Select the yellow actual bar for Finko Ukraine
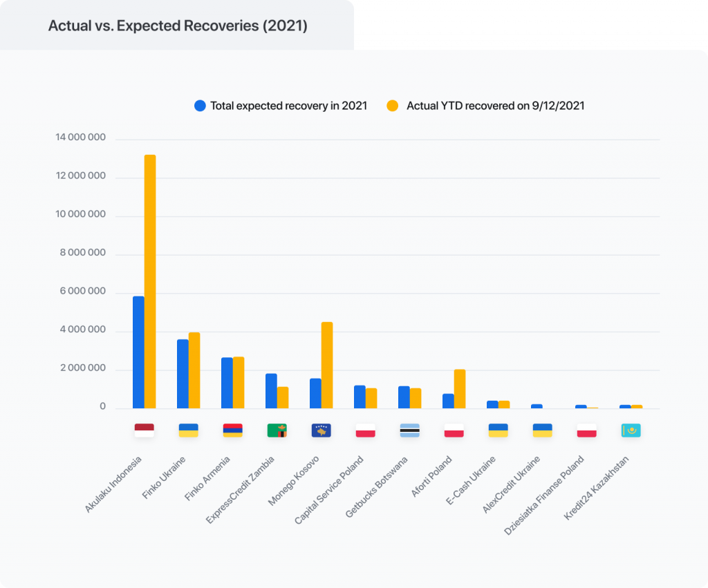This screenshot has width=708, height=588. point(194,370)
